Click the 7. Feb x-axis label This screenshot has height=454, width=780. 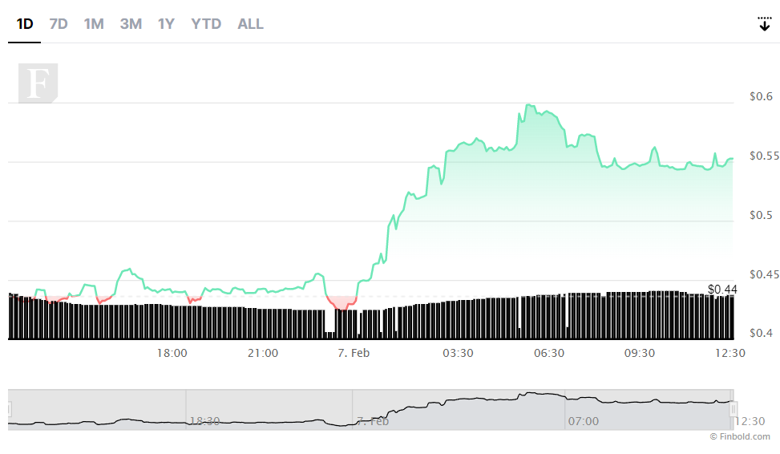click(x=354, y=353)
